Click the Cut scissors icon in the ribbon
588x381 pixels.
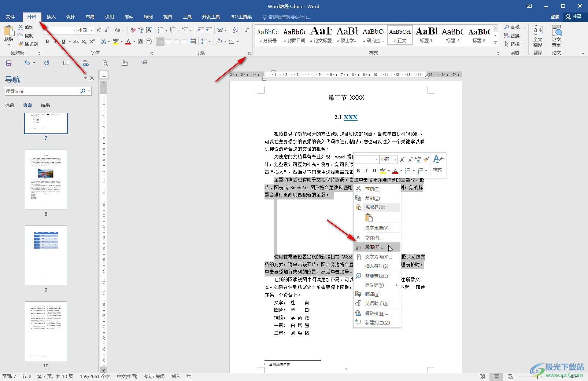coord(21,27)
